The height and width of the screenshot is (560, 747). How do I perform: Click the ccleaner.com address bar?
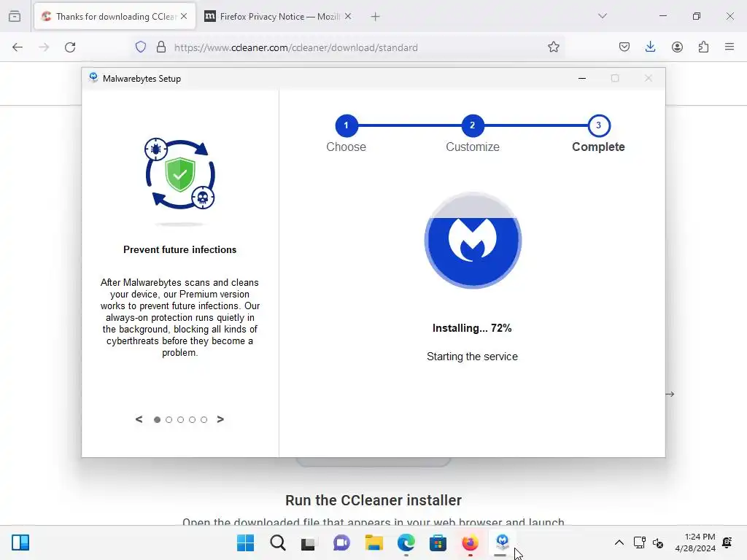pyautogui.click(x=348, y=47)
